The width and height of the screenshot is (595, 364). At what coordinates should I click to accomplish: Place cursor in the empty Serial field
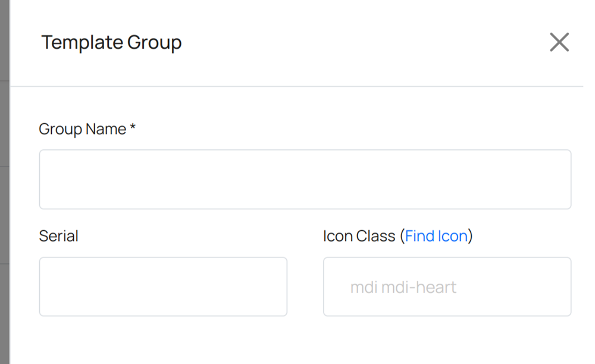point(163,287)
